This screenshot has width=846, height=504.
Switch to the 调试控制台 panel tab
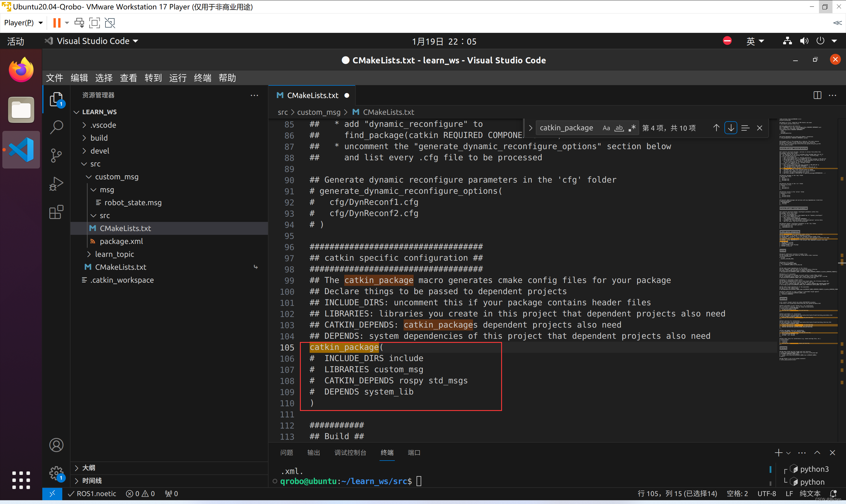(350, 453)
